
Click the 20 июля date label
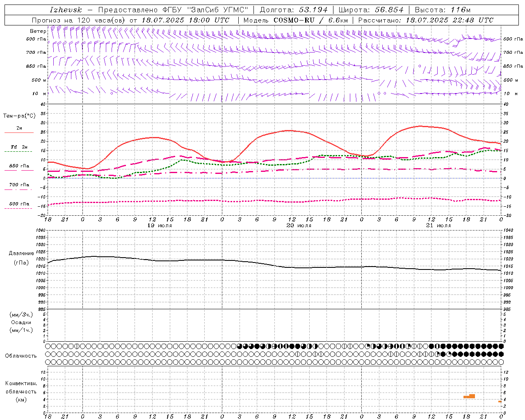(x=299, y=226)
